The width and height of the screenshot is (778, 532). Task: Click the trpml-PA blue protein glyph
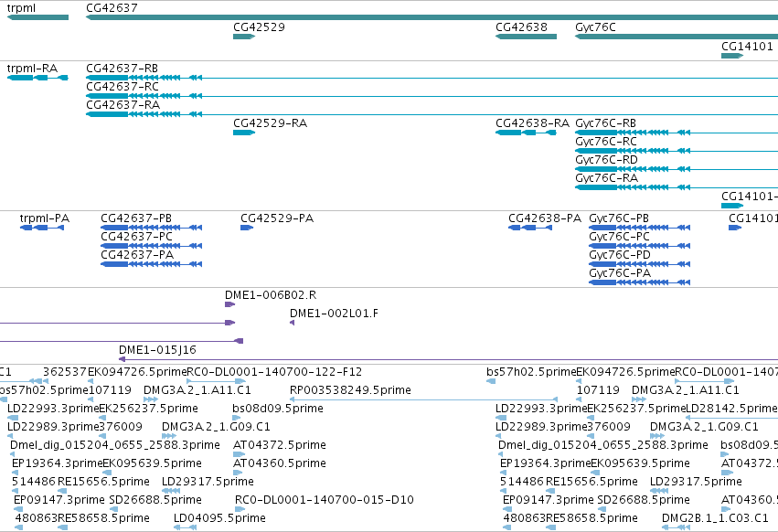click(x=42, y=228)
